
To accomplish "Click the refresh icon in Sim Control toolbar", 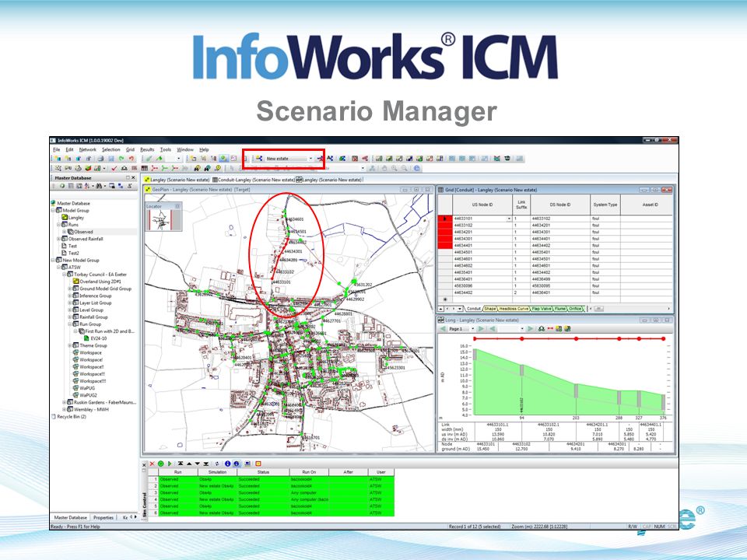I will [x=217, y=464].
